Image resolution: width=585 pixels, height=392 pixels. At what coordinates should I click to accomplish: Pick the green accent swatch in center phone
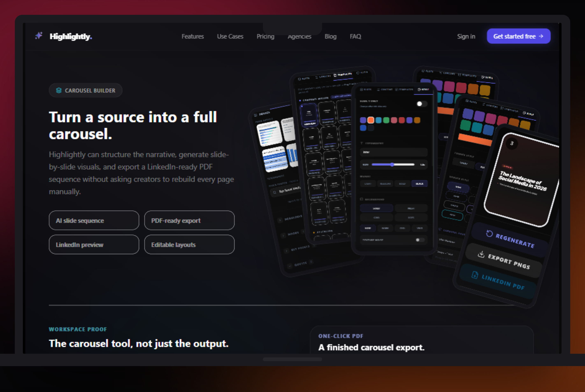[x=386, y=120]
